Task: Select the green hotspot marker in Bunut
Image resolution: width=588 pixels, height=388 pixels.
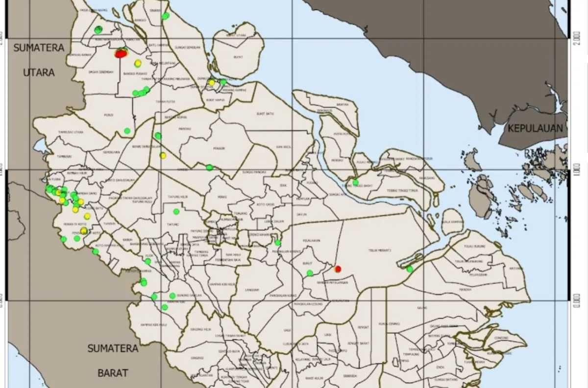Action: (310, 273)
